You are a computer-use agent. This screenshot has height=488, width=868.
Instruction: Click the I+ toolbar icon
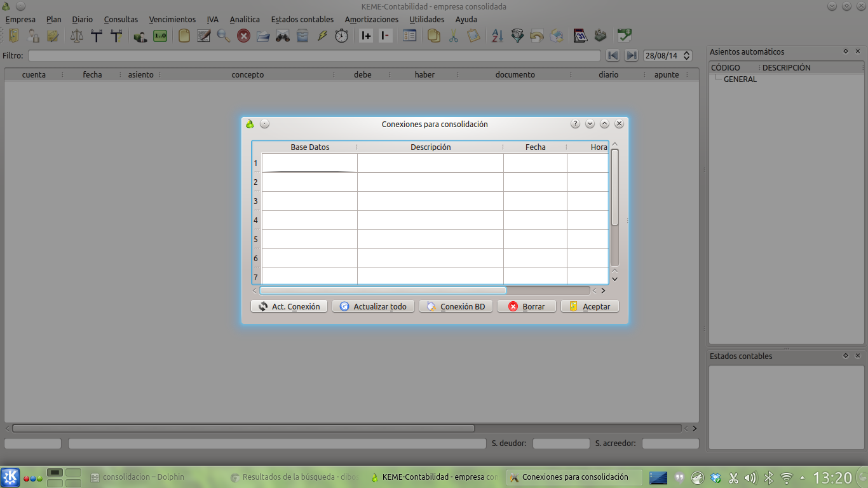coord(366,36)
